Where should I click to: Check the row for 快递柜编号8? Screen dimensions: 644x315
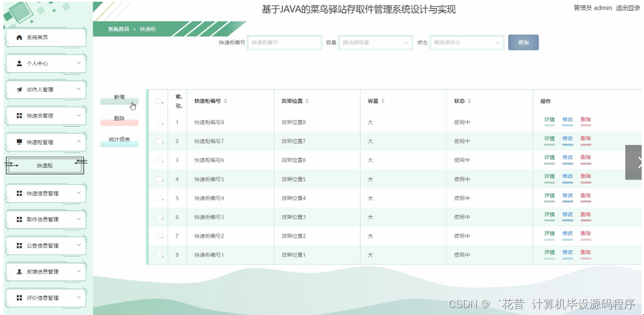coord(160,122)
